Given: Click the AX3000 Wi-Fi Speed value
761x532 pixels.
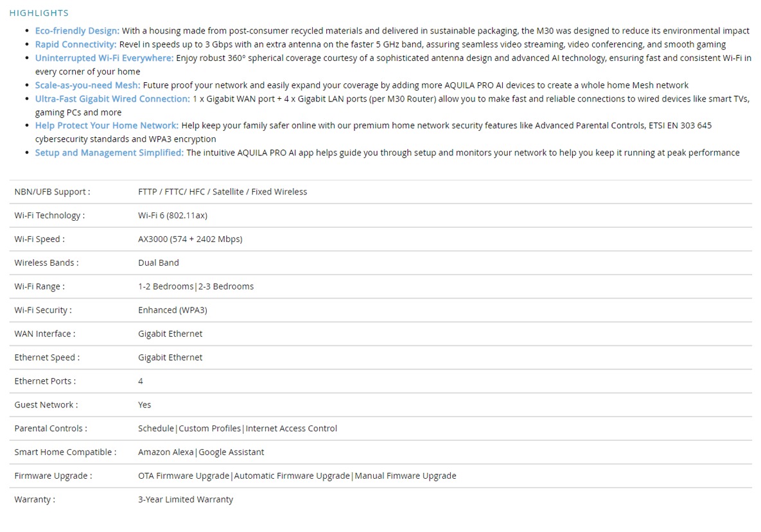Looking at the screenshot, I should click(x=190, y=239).
